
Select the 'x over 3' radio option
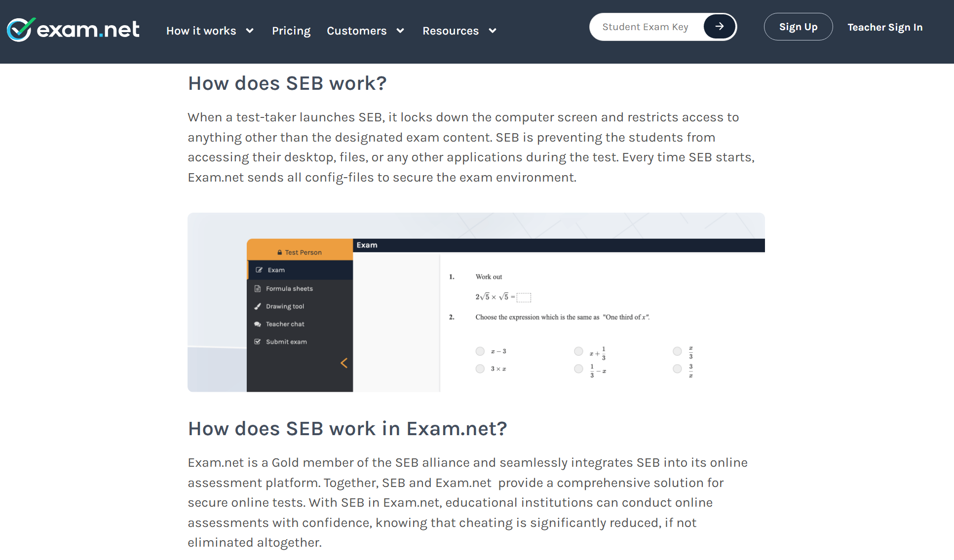[677, 351]
